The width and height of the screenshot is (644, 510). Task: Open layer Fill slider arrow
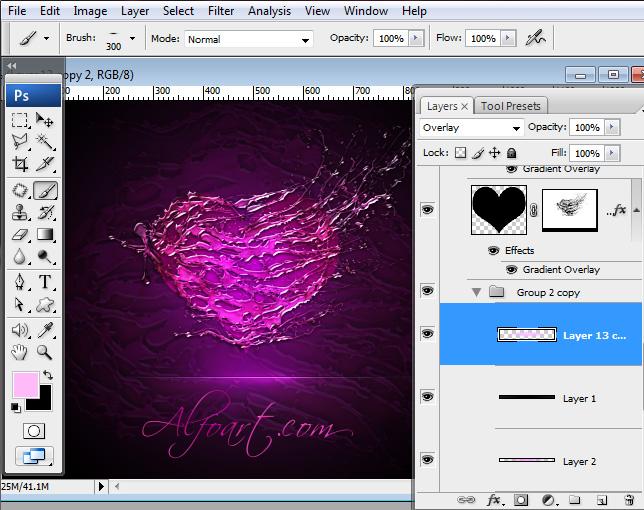[x=612, y=153]
